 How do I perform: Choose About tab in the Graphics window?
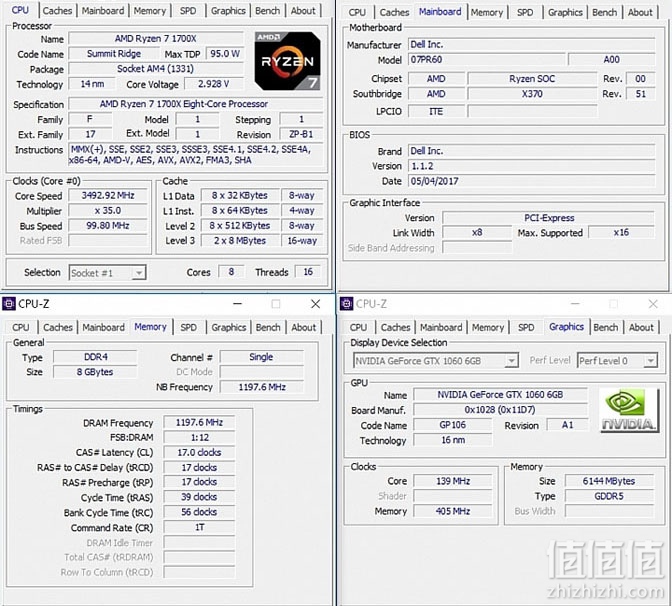point(641,327)
